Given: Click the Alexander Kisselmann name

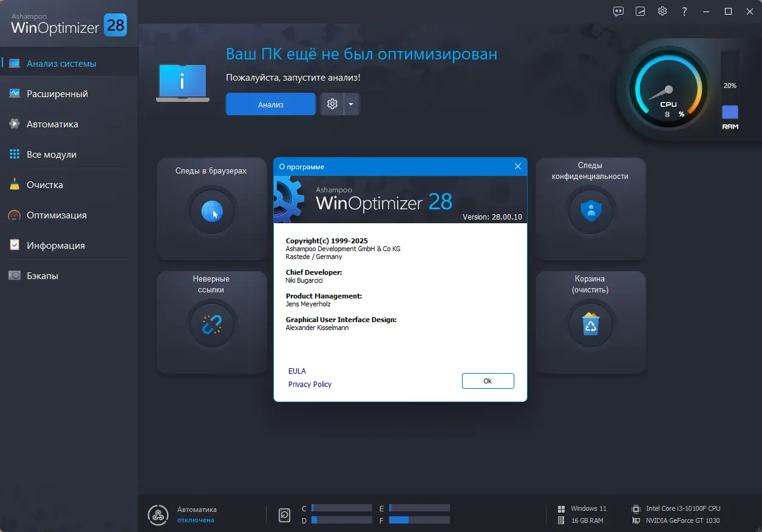Looking at the screenshot, I should click(x=317, y=328).
